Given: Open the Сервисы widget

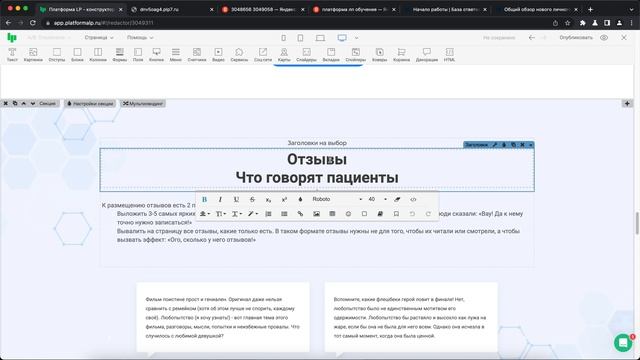Looking at the screenshot, I should tap(239, 55).
